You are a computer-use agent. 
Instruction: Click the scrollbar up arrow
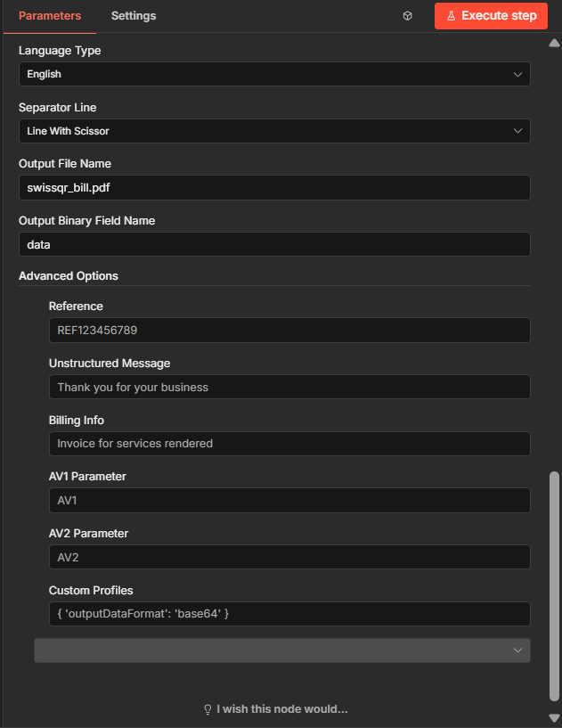click(555, 42)
